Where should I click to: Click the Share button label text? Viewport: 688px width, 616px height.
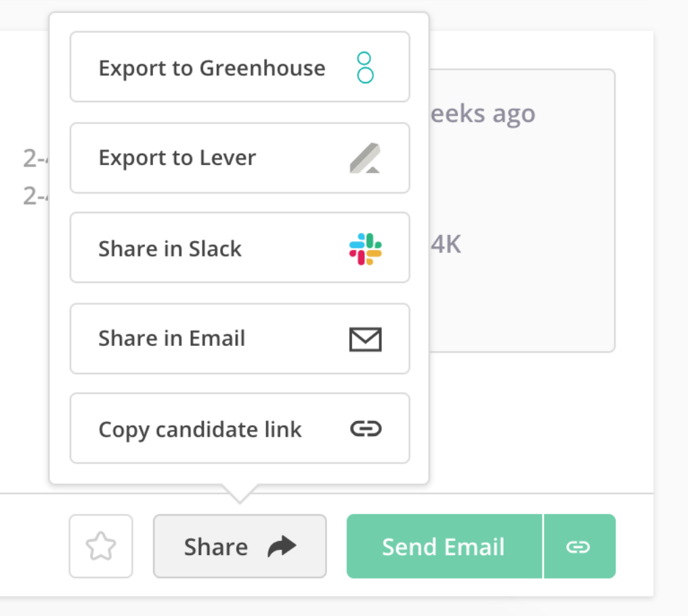[x=216, y=547]
